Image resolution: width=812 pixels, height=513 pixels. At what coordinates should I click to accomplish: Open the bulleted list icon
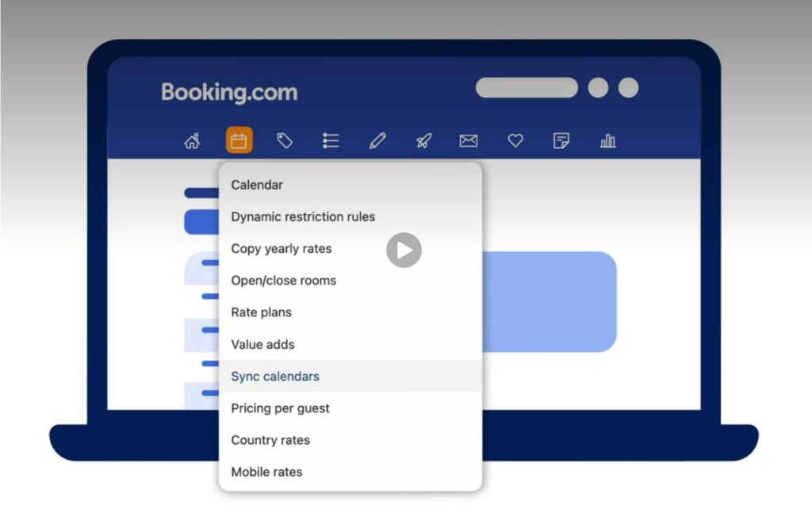pos(331,140)
